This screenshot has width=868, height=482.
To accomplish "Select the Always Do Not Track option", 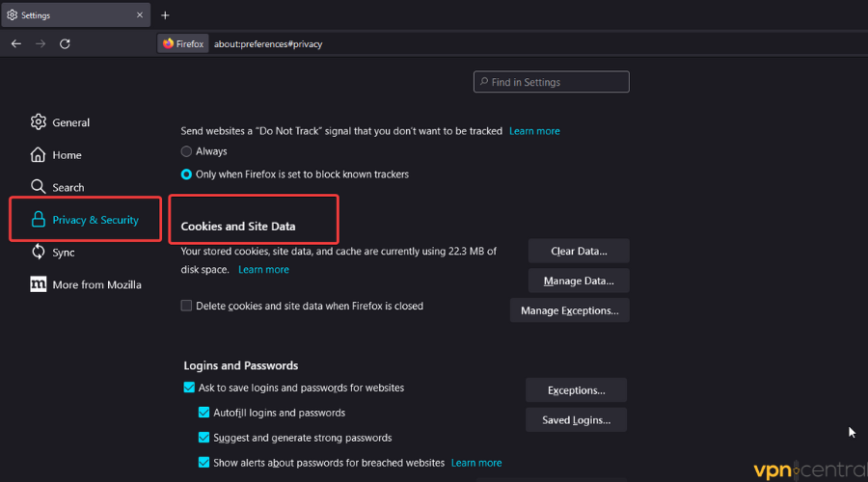I will pyautogui.click(x=187, y=151).
